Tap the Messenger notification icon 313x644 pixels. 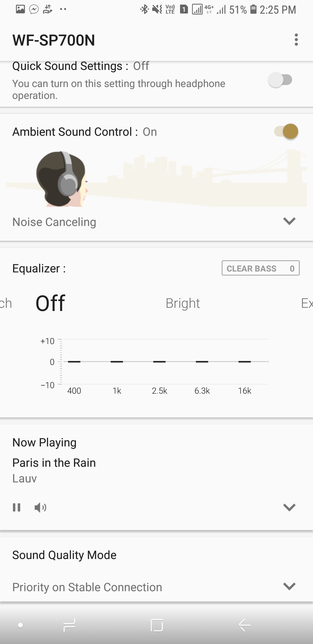pos(34,9)
